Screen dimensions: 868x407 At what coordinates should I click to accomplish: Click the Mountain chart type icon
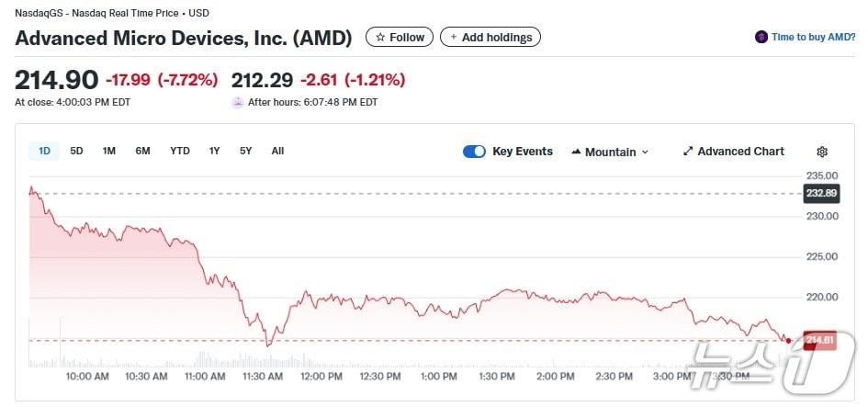(576, 152)
